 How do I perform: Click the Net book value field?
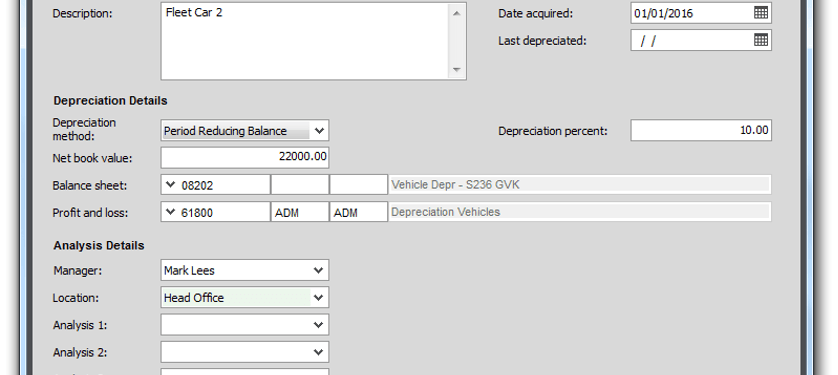(245, 158)
